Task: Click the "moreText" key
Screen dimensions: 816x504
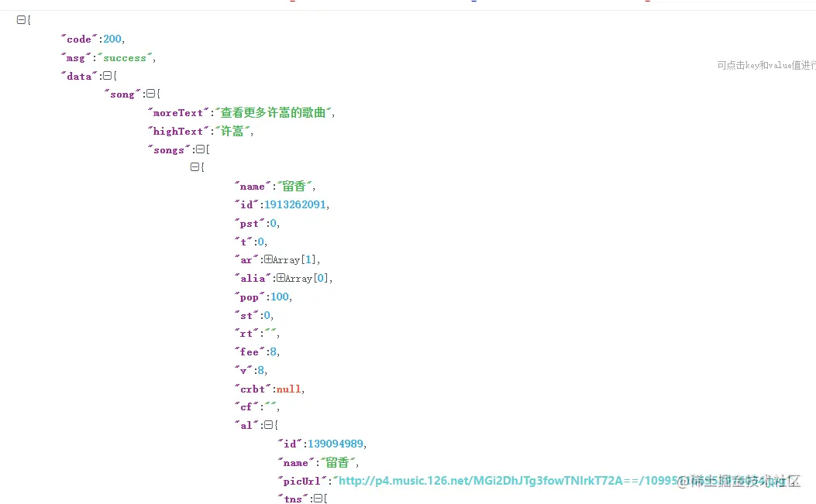Action: [178, 113]
